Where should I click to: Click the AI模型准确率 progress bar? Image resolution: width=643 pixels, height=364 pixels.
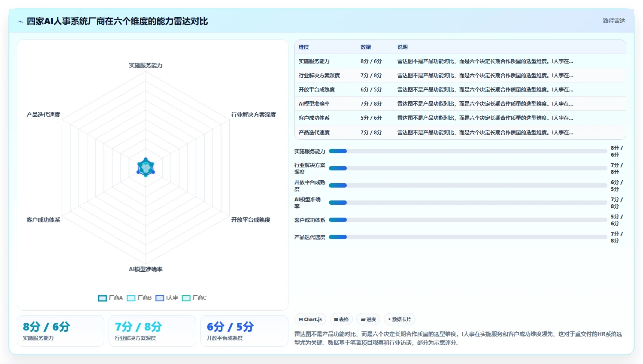point(468,203)
